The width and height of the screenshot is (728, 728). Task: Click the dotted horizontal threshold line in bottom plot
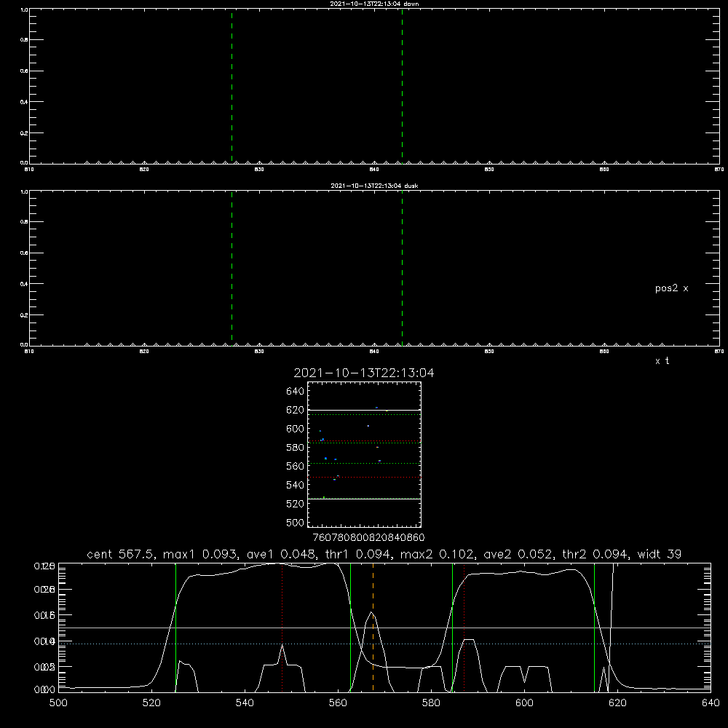tap(384, 644)
